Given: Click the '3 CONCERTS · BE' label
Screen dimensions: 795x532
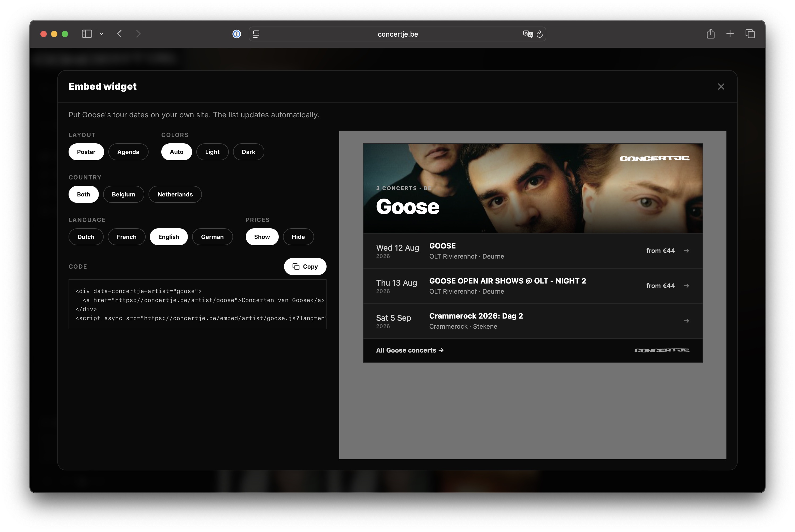Looking at the screenshot, I should [403, 188].
